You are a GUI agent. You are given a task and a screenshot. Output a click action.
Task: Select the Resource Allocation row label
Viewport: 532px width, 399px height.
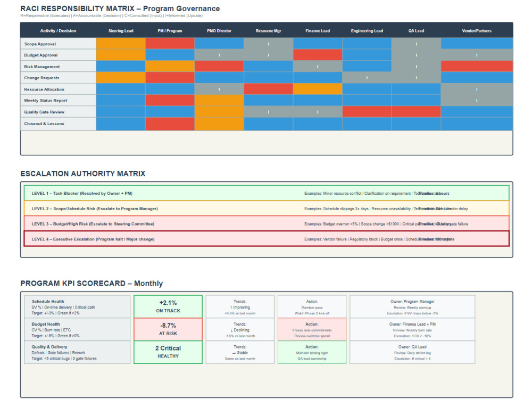coord(58,89)
